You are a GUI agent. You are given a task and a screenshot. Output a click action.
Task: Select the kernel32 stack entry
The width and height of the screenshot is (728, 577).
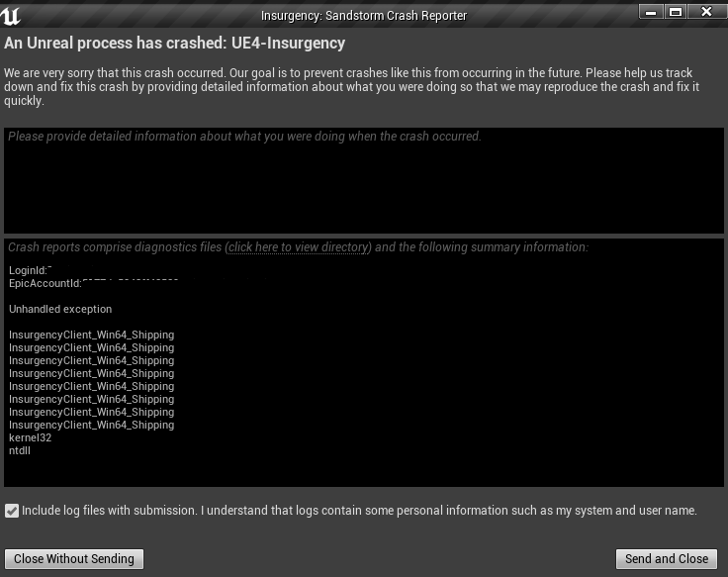[x=31, y=437]
